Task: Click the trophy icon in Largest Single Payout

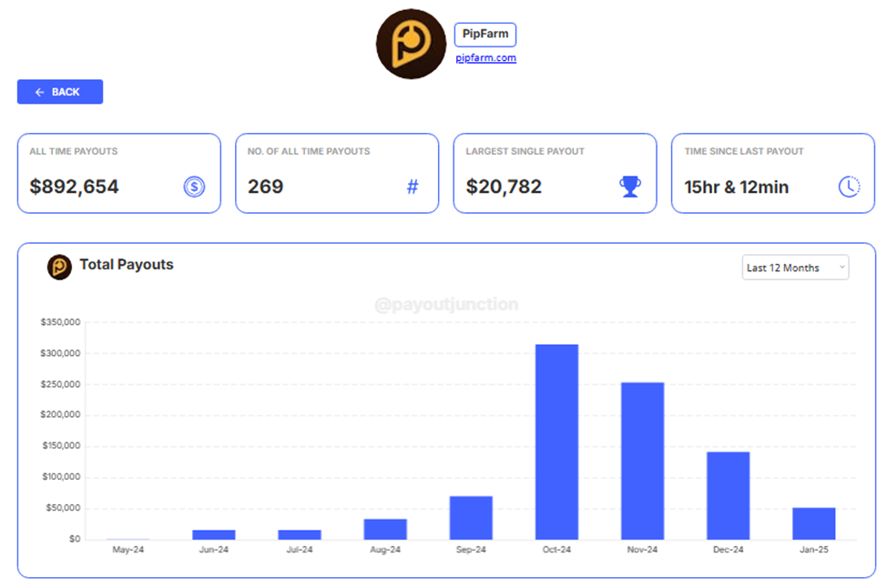Action: (630, 187)
